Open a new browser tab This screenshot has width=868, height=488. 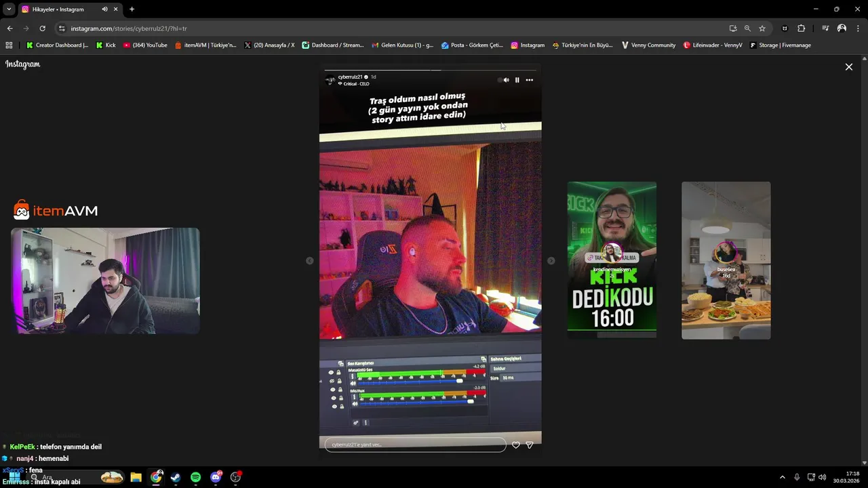132,9
